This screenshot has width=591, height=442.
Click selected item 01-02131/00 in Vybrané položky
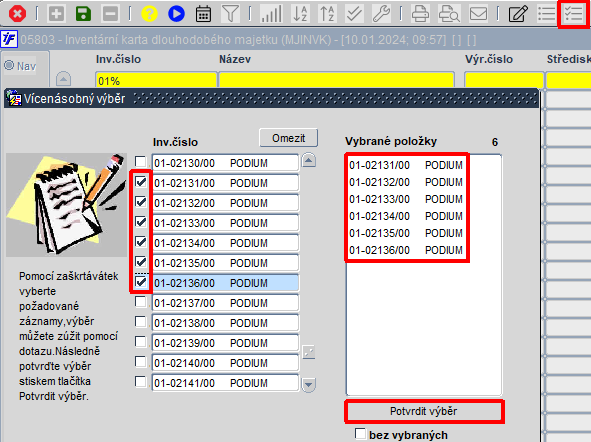pyautogui.click(x=406, y=165)
